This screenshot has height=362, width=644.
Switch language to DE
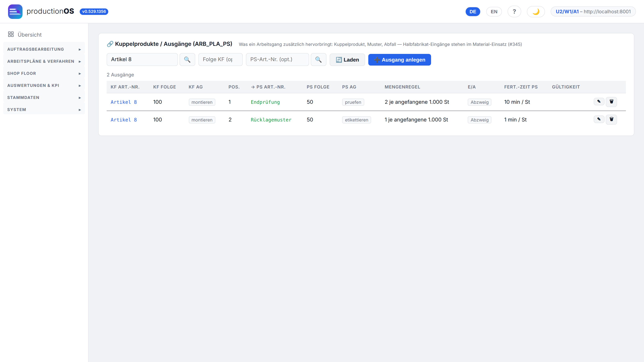tap(473, 11)
